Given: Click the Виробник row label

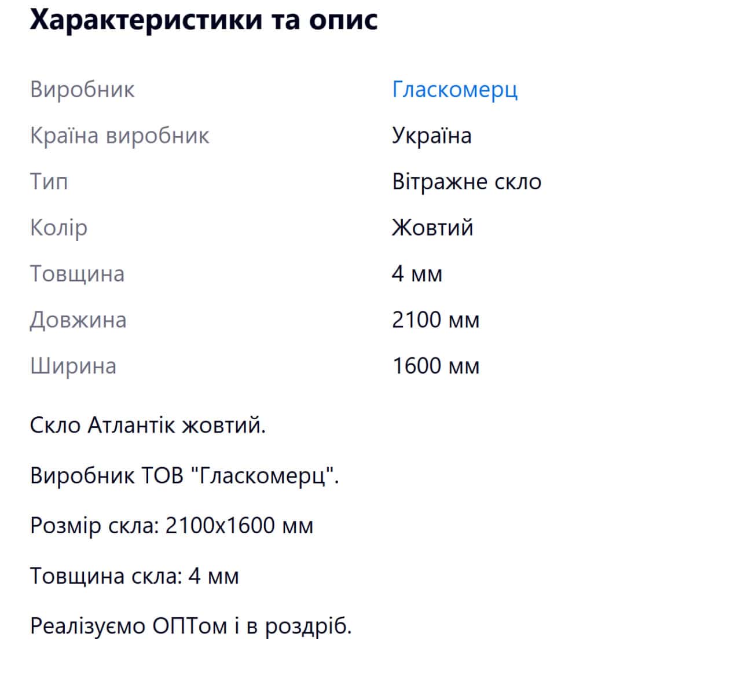Looking at the screenshot, I should [x=82, y=90].
